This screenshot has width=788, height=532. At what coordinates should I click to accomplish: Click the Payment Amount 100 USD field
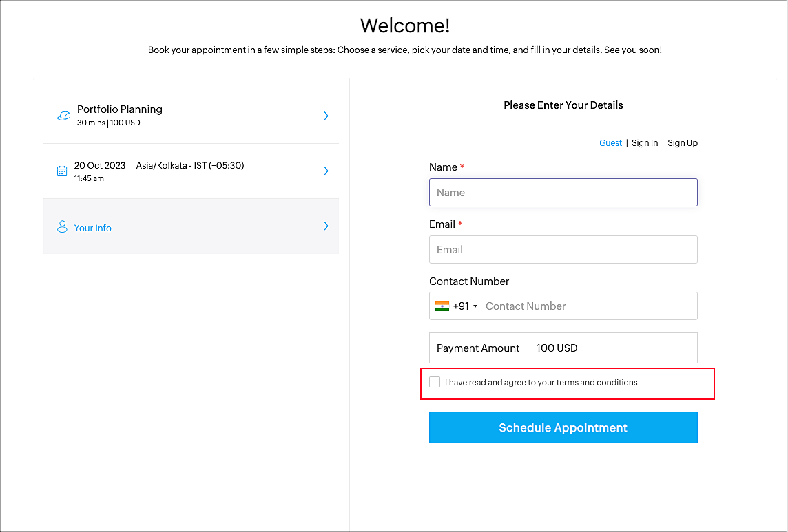(x=563, y=348)
